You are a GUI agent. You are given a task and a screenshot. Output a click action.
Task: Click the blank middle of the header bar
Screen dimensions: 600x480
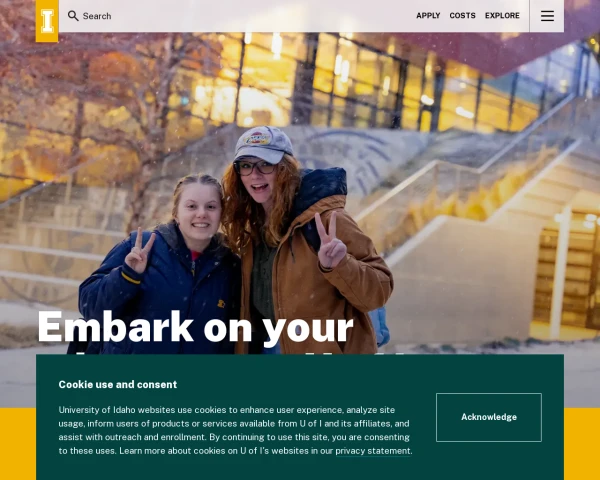point(264,16)
